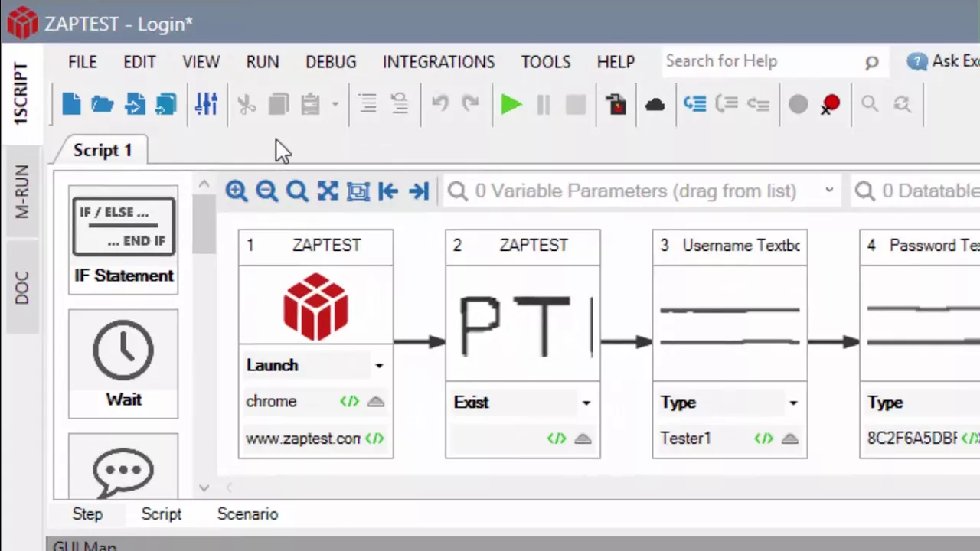Click the Save All icon
Image resolution: width=980 pixels, height=551 pixels.
[165, 104]
